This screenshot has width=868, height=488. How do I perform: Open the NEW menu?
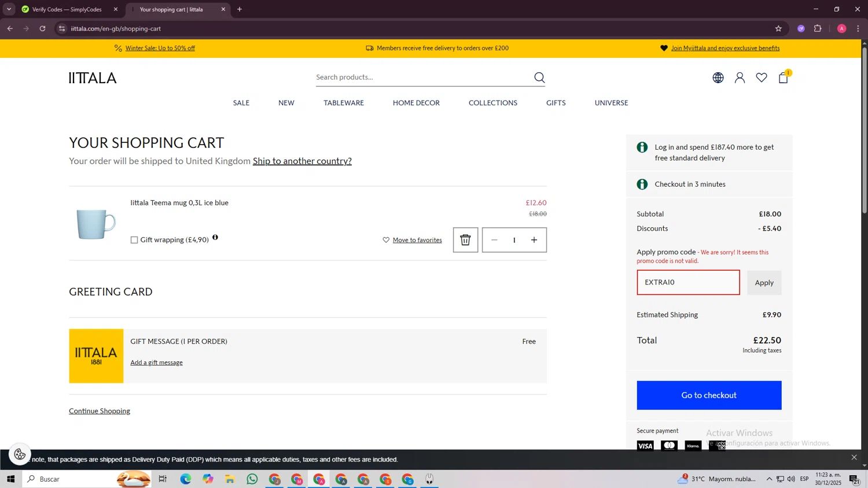[x=286, y=103]
